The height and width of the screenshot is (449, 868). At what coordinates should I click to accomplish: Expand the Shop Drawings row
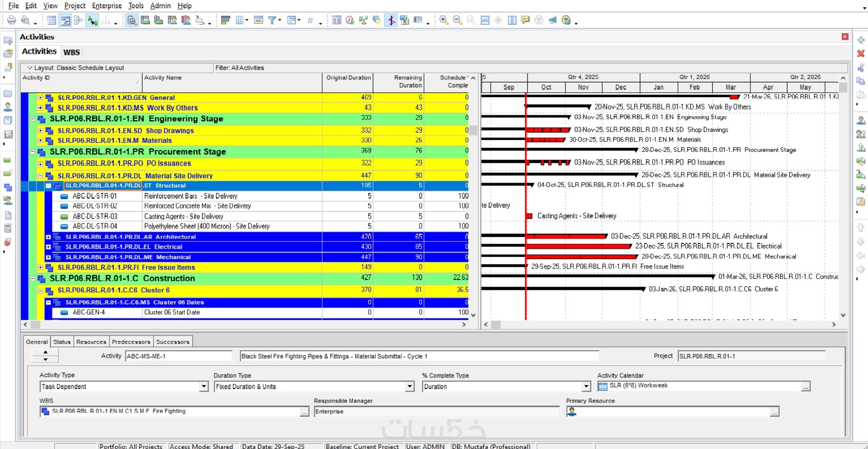click(x=40, y=131)
